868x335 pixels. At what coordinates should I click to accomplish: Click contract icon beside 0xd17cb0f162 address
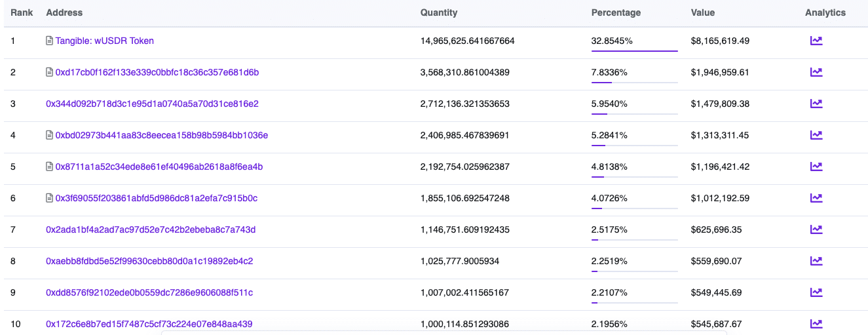(49, 72)
